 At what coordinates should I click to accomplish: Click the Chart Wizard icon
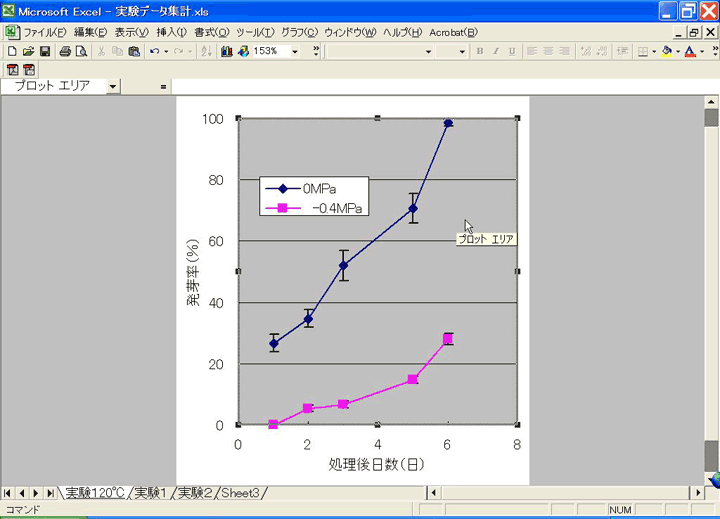pyautogui.click(x=227, y=51)
